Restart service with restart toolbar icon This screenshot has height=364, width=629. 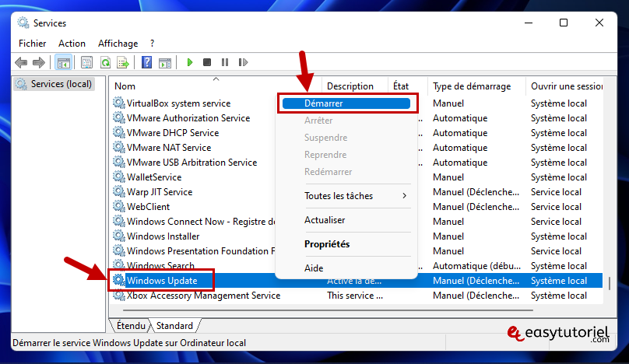click(243, 62)
